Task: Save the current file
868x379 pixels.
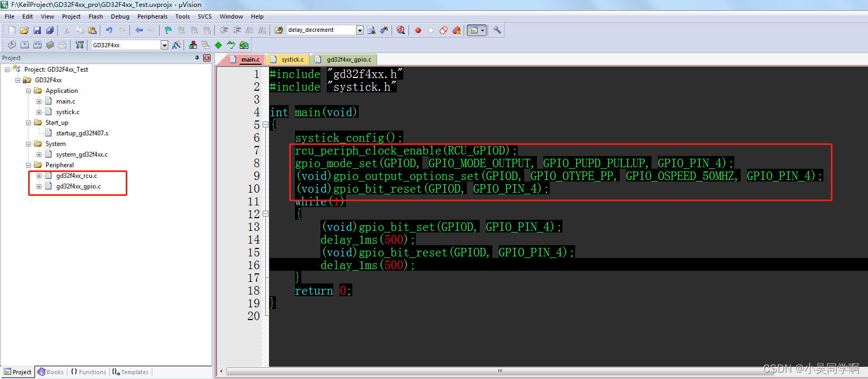Action: click(x=37, y=30)
